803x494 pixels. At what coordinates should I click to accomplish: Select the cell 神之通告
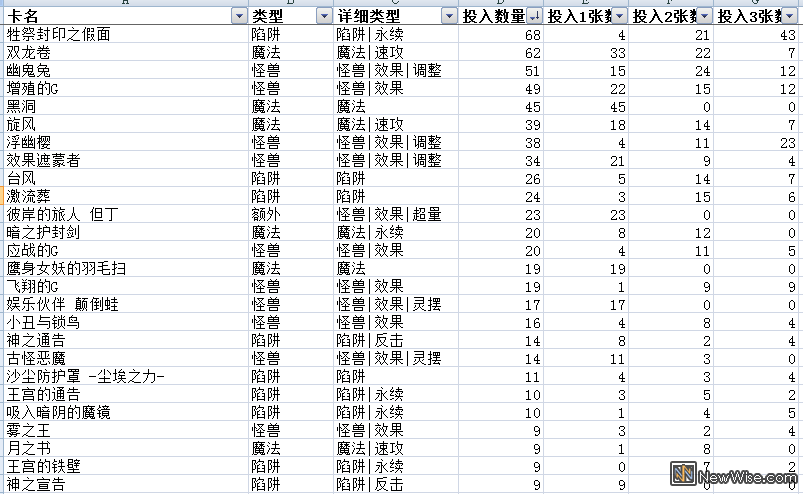(126, 340)
